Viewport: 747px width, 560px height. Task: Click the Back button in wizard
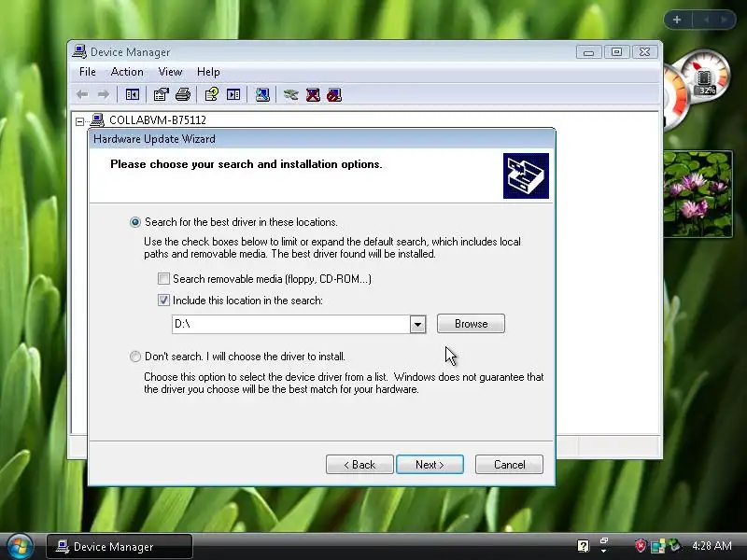click(359, 464)
